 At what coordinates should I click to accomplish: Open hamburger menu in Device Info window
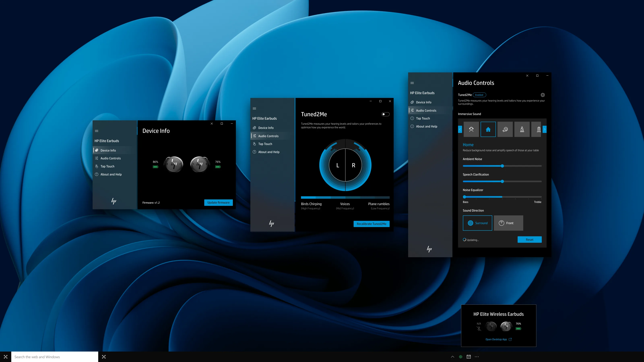click(97, 131)
